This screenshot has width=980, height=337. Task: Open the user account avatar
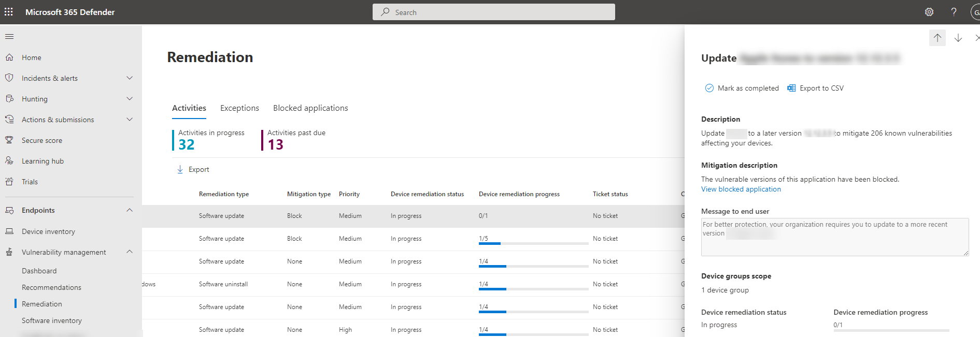(975, 12)
